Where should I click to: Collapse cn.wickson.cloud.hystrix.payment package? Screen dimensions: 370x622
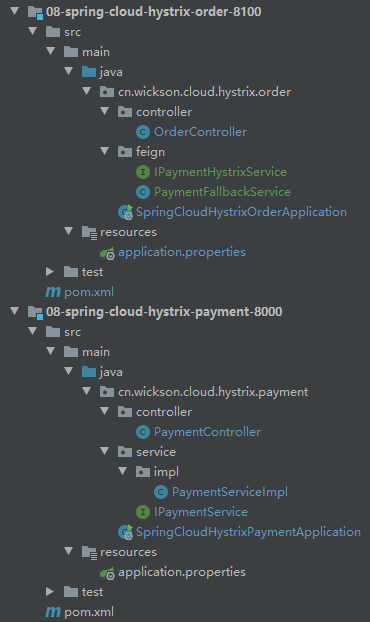[87, 391]
